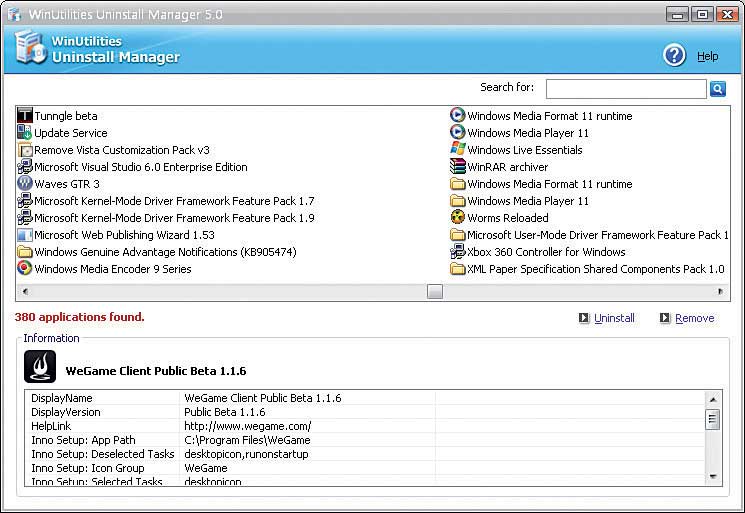Click the Inno Setup: App Path label
The height and width of the screenshot is (513, 745).
pyautogui.click(x=83, y=440)
